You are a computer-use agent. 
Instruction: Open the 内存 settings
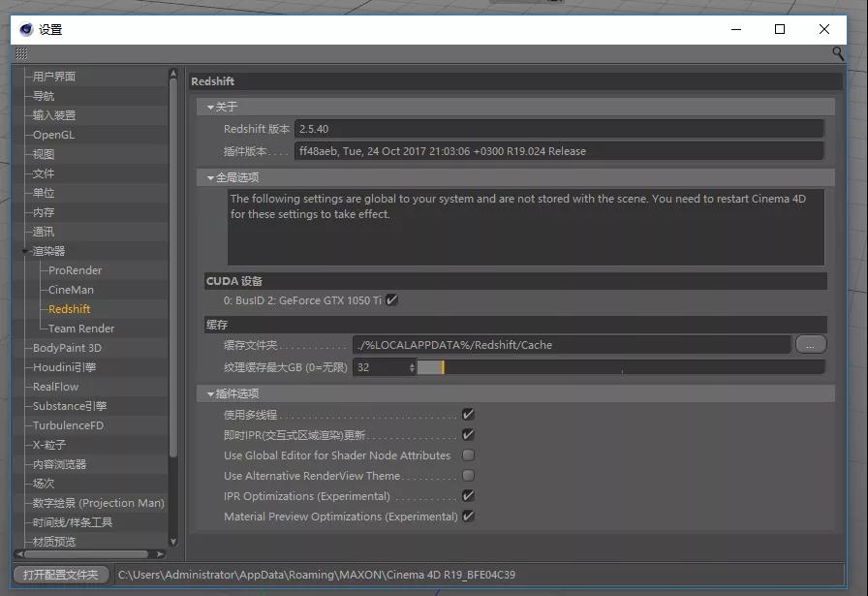(x=44, y=212)
